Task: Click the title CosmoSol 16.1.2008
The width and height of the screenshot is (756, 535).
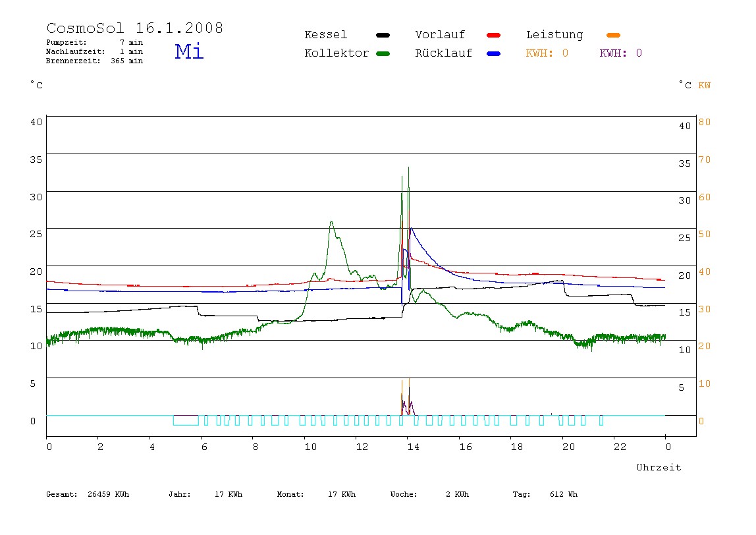Action: coord(135,28)
